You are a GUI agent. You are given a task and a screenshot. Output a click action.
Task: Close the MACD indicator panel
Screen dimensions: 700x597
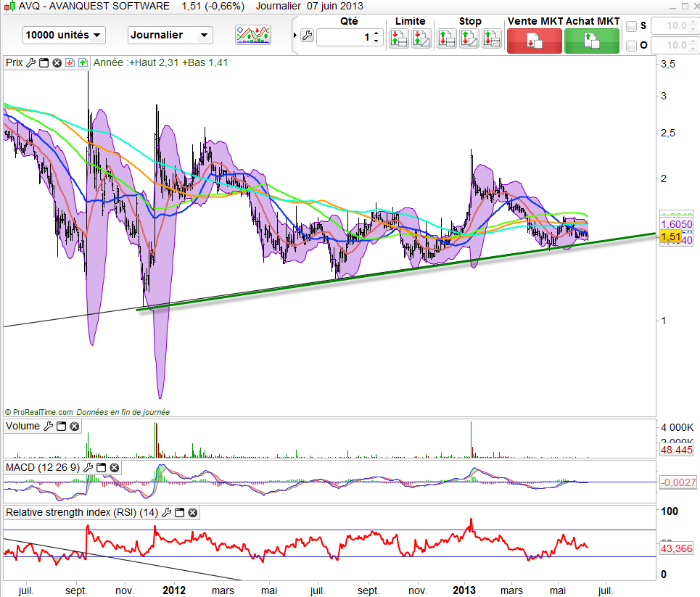114,468
